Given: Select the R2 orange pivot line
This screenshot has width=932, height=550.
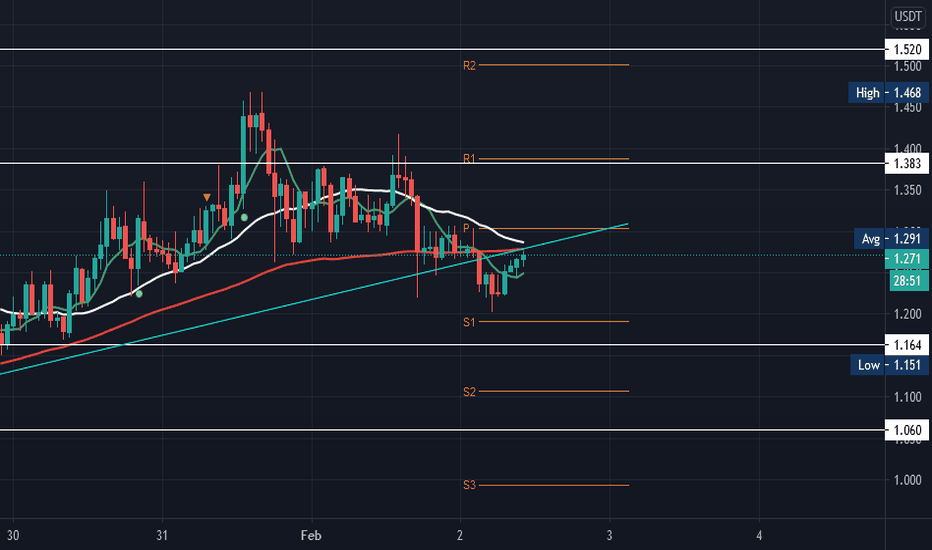Looking at the screenshot, I should (553, 65).
